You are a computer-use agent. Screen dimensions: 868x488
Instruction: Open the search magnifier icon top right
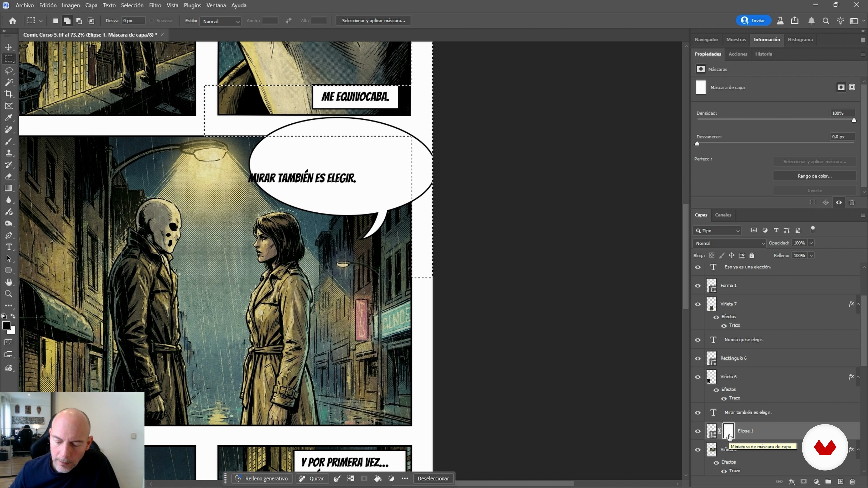[x=826, y=21]
